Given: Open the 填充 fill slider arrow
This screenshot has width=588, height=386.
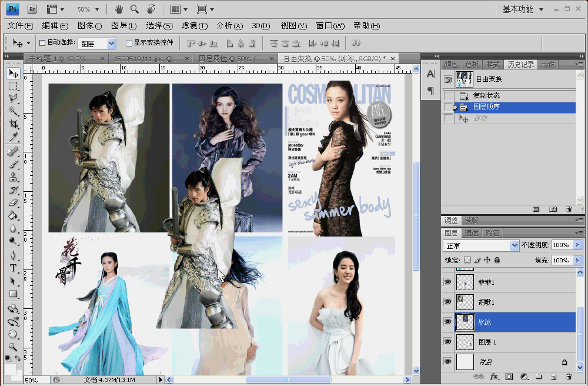Looking at the screenshot, I should pyautogui.click(x=577, y=260).
